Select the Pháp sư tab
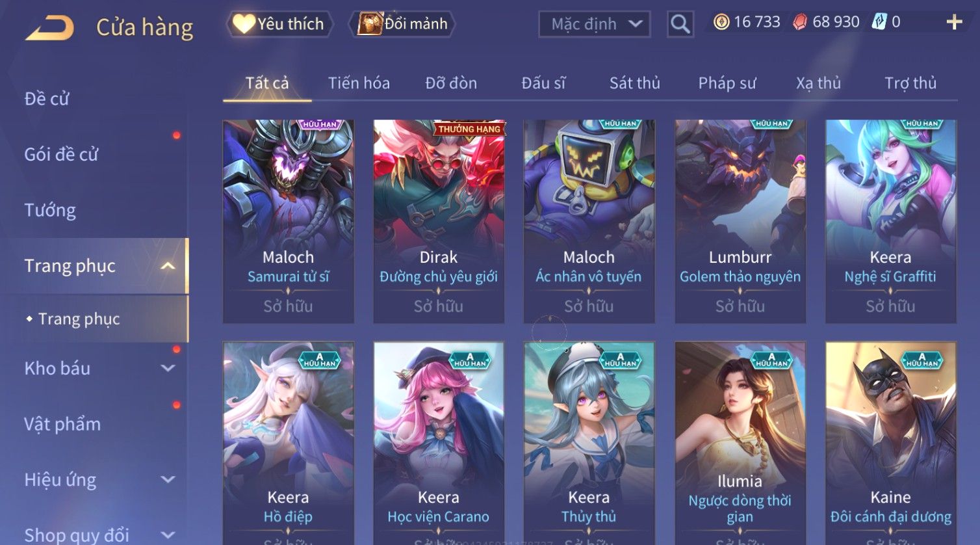This screenshot has width=980, height=545. pyautogui.click(x=727, y=83)
